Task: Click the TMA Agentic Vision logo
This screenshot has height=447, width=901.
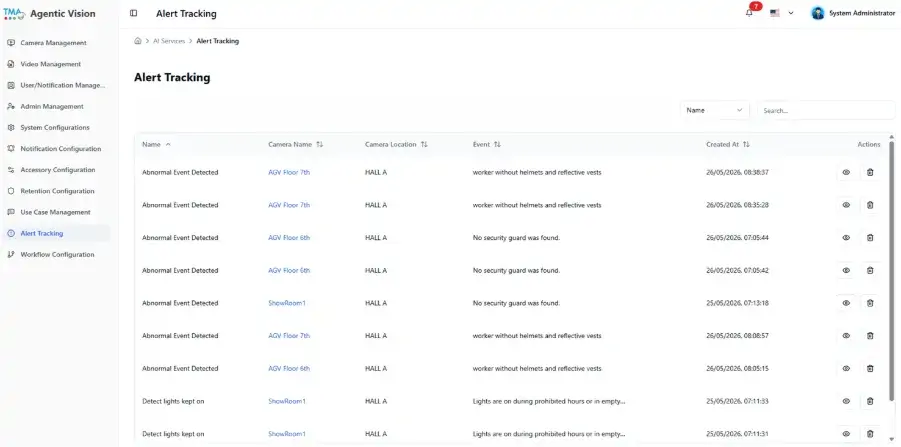Action: tap(49, 14)
